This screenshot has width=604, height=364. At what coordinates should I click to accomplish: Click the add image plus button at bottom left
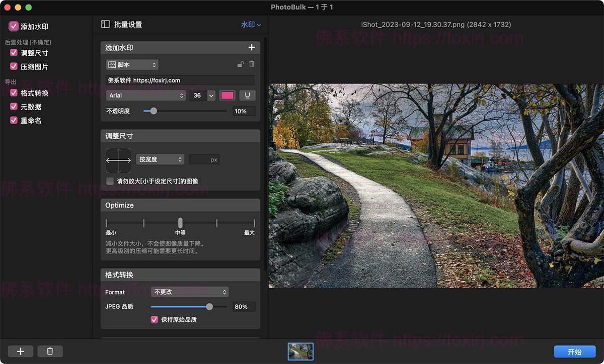tap(21, 351)
